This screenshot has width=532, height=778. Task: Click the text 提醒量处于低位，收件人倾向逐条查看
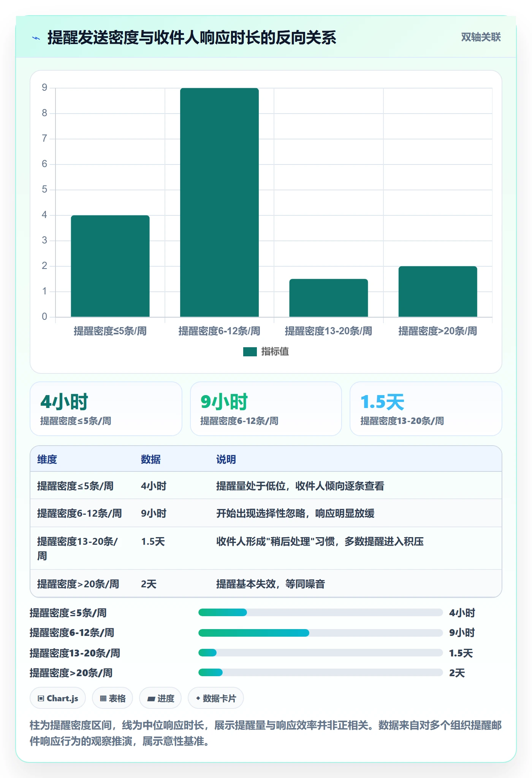pyautogui.click(x=300, y=486)
